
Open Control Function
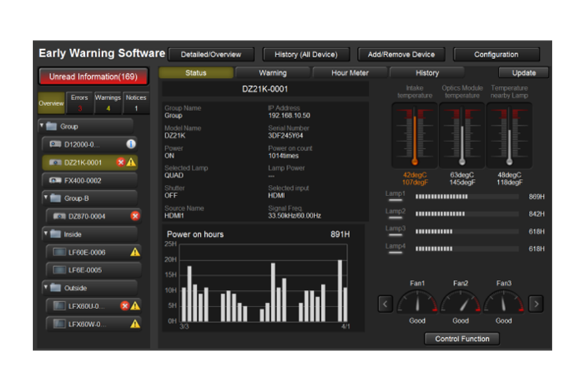click(462, 339)
